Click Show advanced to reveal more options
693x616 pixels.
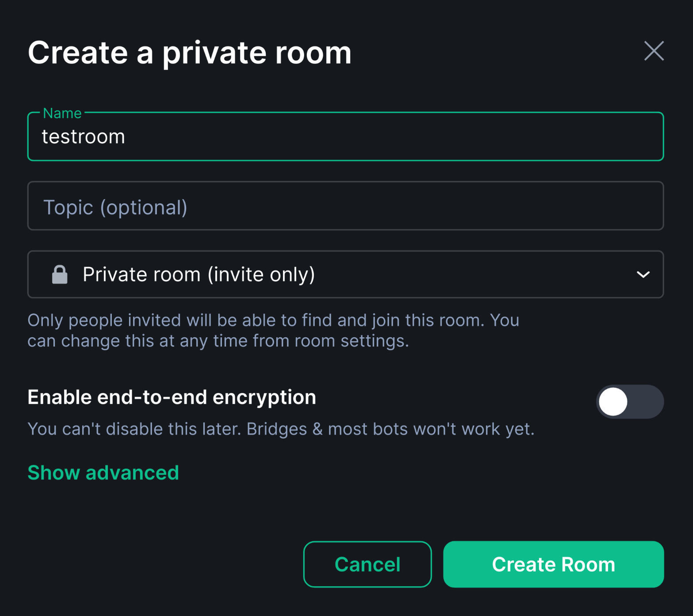tap(103, 472)
